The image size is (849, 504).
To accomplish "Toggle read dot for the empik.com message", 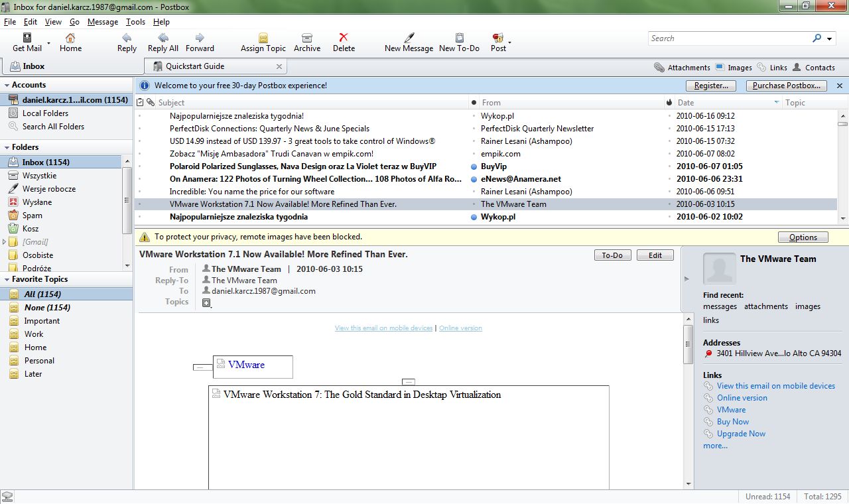I will pos(474,154).
